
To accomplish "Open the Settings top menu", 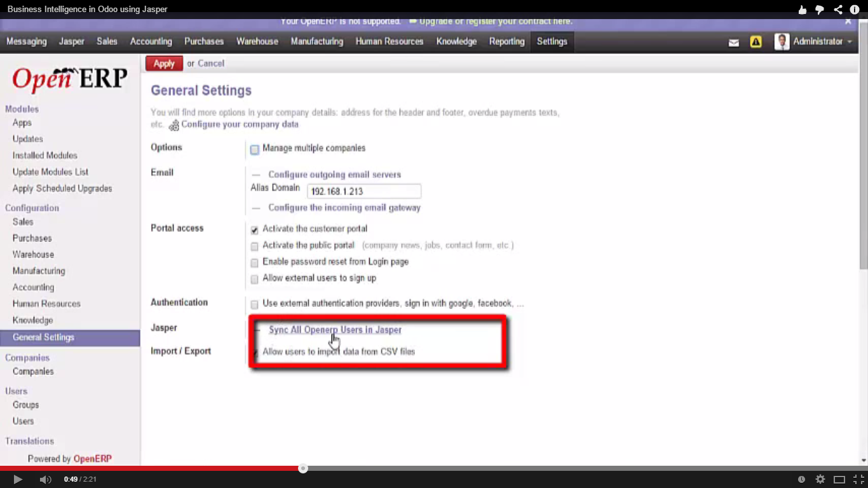I will click(x=552, y=41).
